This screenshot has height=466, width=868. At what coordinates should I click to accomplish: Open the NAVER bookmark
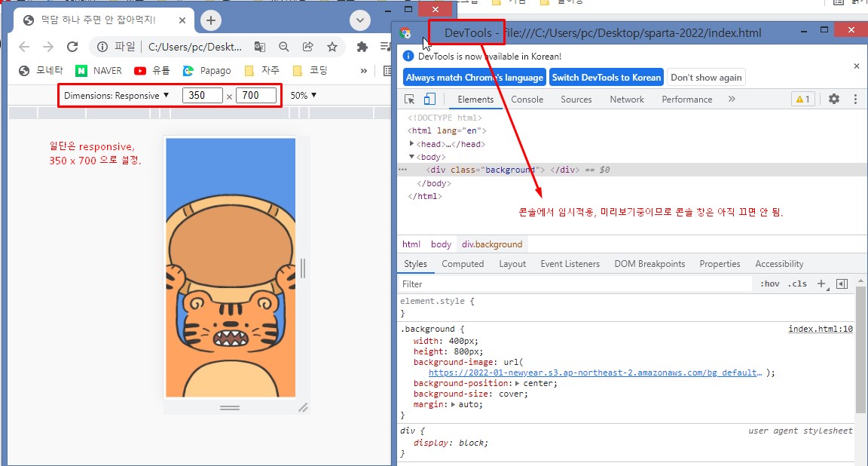click(99, 70)
